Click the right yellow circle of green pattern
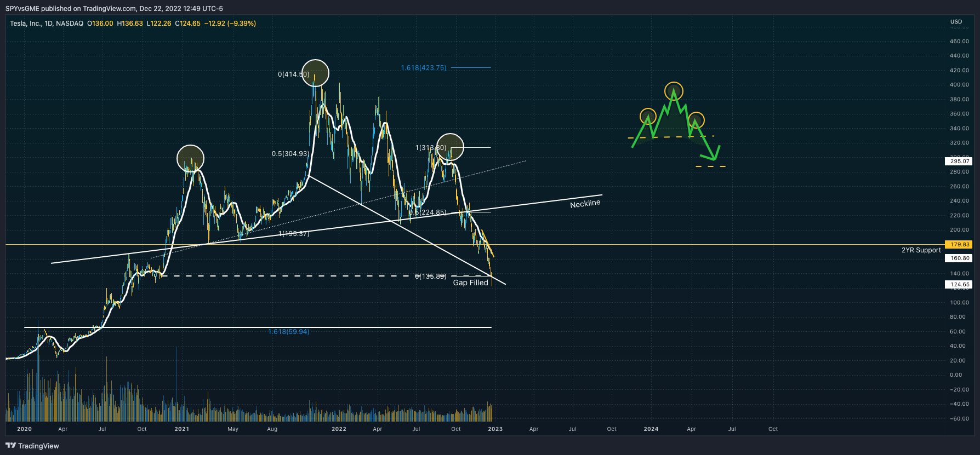This screenshot has height=455, width=980. 696,120
